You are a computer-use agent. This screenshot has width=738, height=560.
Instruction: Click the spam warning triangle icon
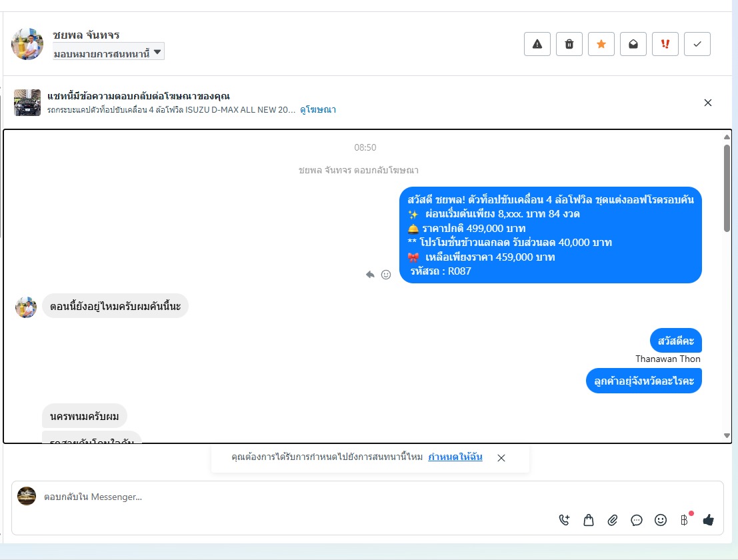[x=537, y=44]
